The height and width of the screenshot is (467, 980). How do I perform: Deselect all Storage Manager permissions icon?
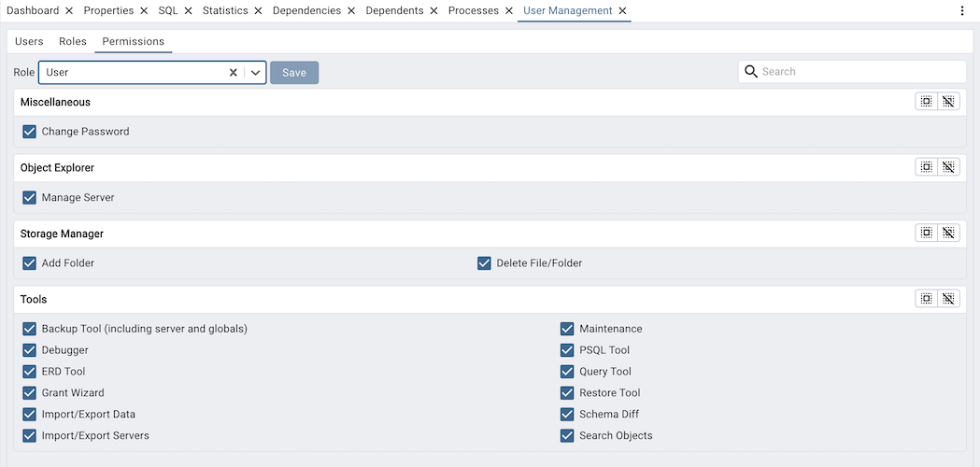coord(948,233)
